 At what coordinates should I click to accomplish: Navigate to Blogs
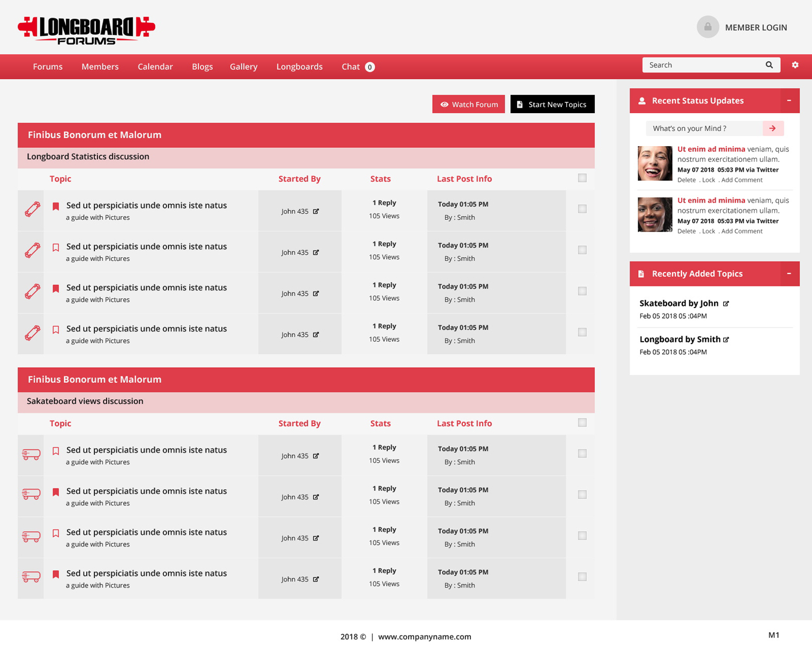202,67
